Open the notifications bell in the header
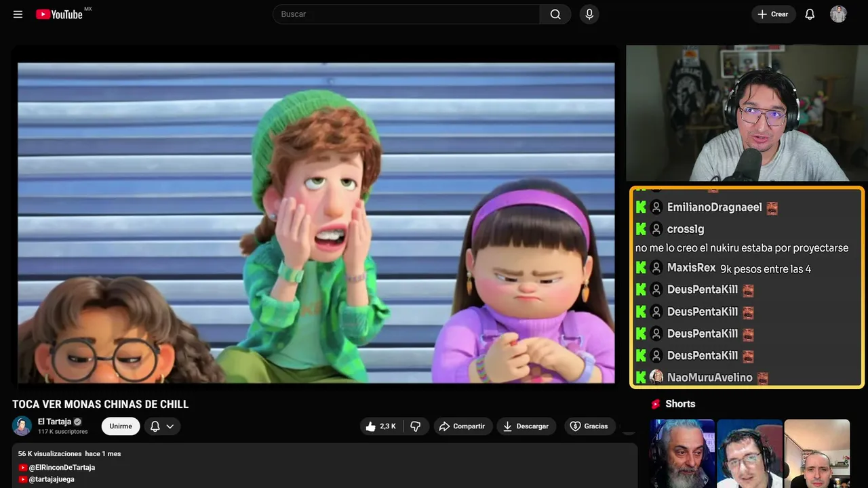868x488 pixels. coord(810,14)
